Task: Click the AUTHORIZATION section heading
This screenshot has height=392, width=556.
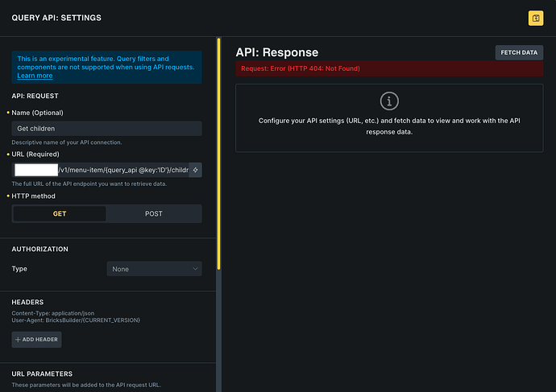Action: 39,249
